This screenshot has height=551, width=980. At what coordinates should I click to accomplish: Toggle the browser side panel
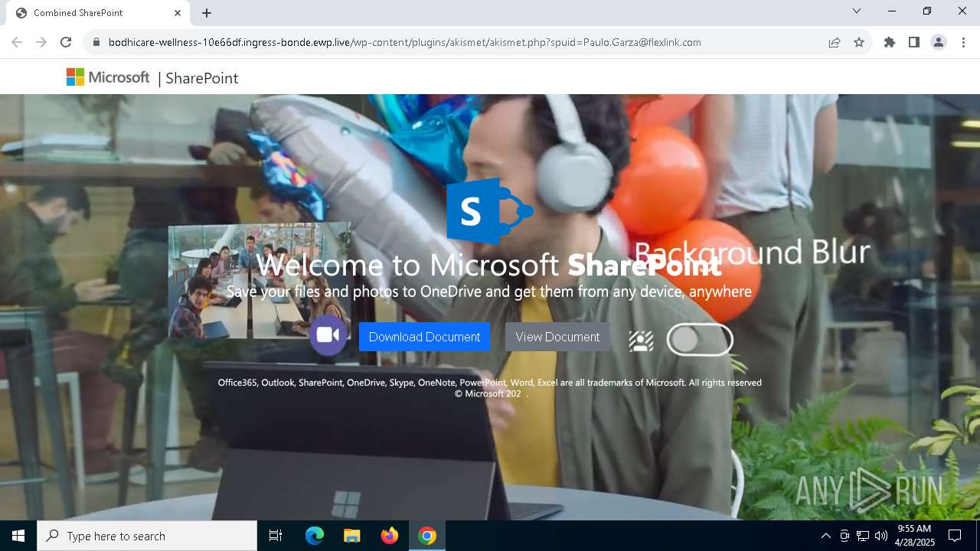(914, 42)
